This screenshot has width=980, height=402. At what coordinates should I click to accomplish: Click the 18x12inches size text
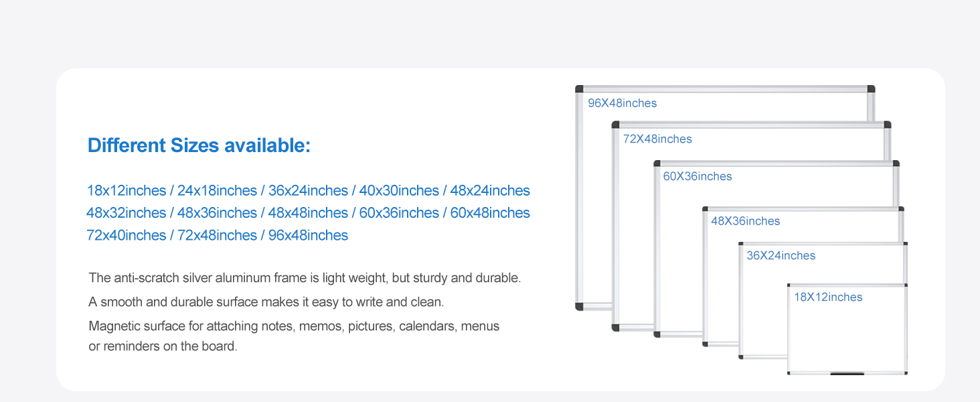click(127, 191)
